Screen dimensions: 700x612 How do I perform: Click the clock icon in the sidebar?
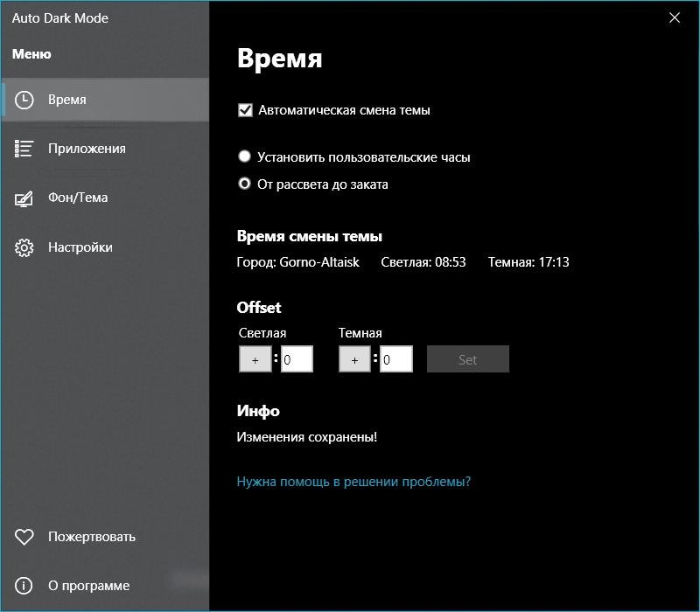pyautogui.click(x=24, y=100)
